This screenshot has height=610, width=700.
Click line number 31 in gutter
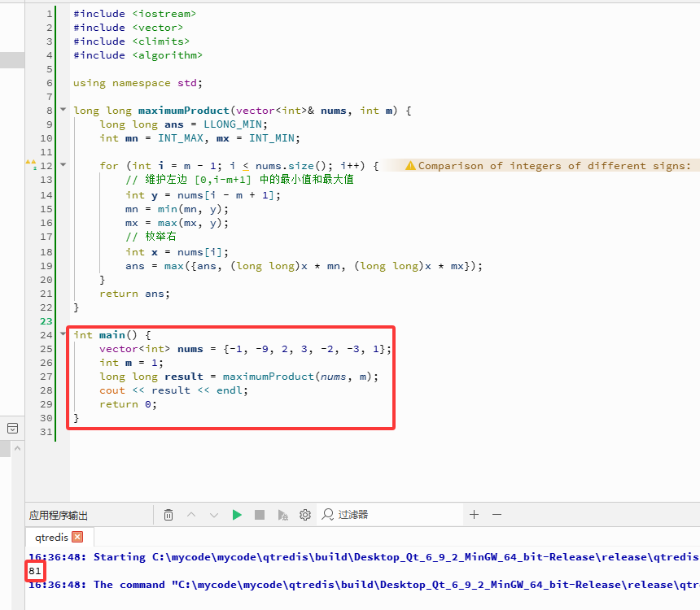click(x=46, y=432)
